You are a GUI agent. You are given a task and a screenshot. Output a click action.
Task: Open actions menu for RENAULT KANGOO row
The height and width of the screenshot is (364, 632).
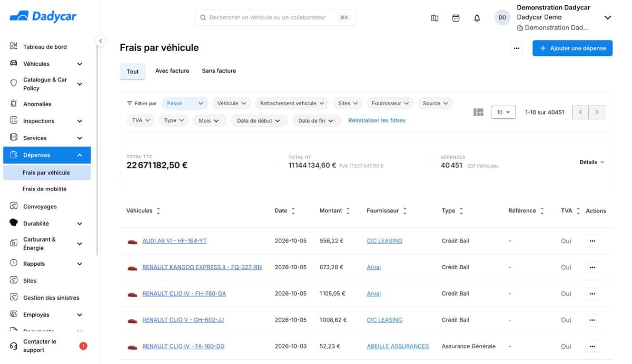592,267
